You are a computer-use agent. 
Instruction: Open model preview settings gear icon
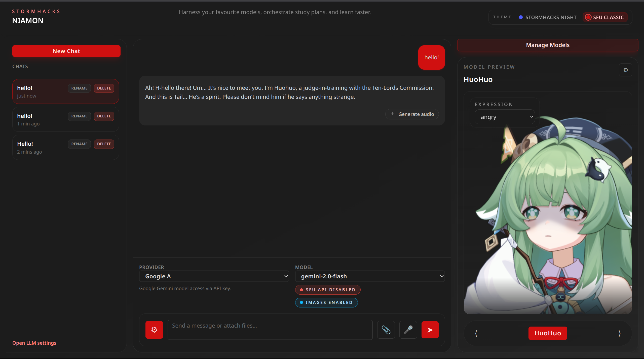(625, 70)
